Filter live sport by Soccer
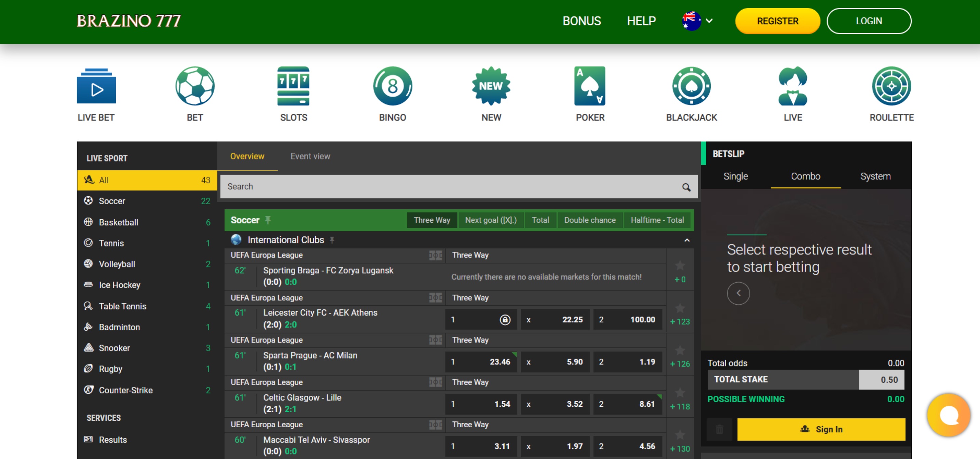The height and width of the screenshot is (459, 980). point(147,201)
